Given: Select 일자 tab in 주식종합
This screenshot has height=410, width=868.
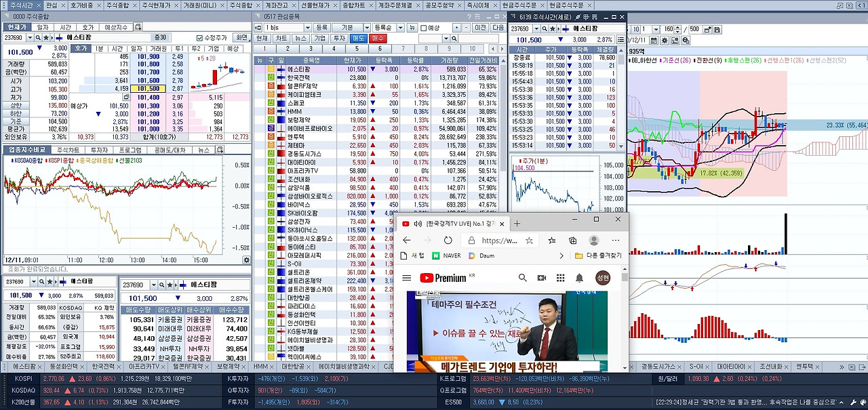Looking at the screenshot, I should pos(42,27).
